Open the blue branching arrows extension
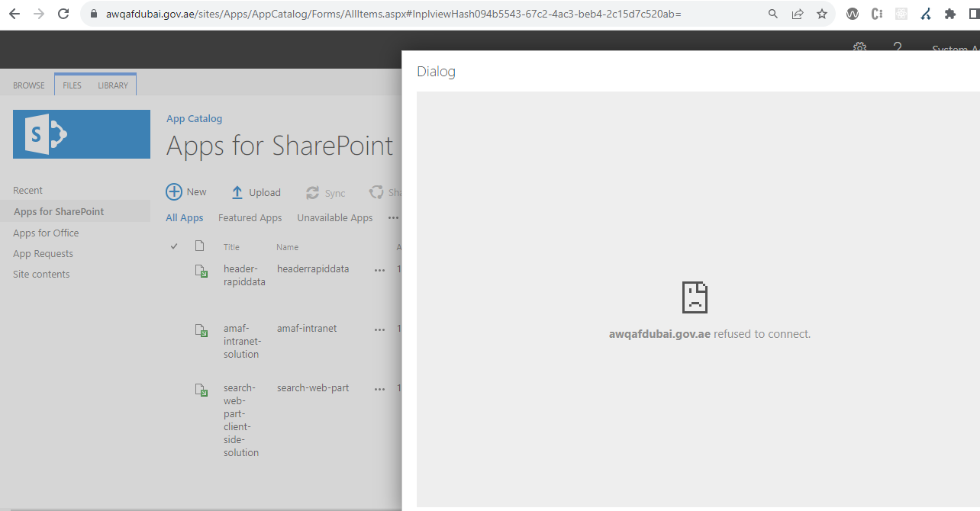 pos(926,14)
